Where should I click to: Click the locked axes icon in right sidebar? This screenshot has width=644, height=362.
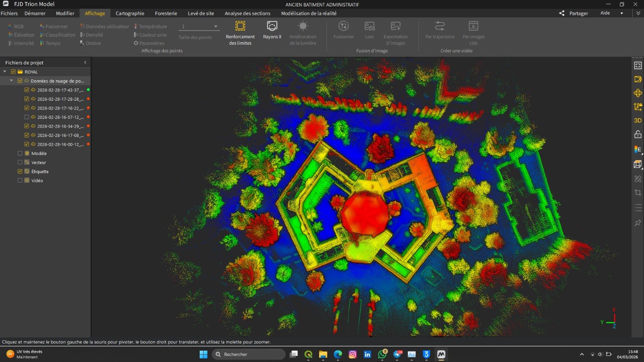click(638, 107)
